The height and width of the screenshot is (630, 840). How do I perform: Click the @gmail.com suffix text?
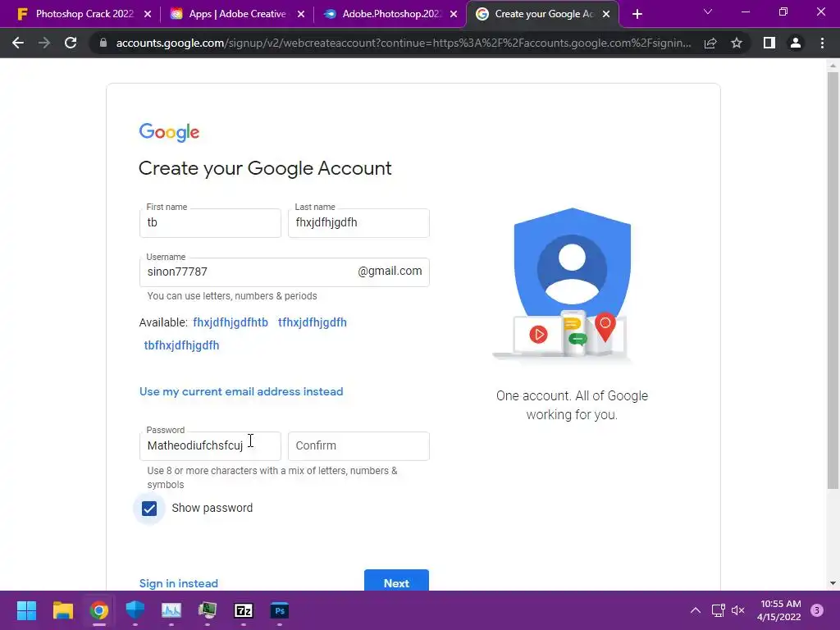tap(390, 271)
